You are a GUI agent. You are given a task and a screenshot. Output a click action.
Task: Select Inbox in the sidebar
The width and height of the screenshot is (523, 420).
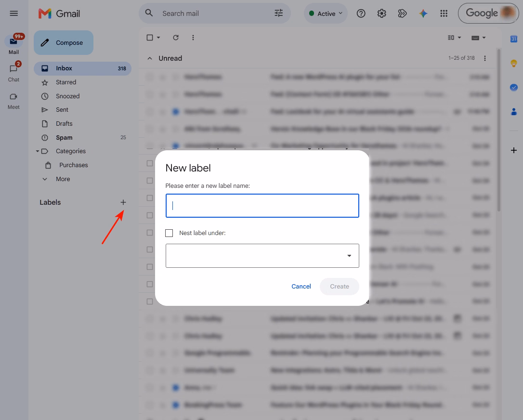pyautogui.click(x=82, y=68)
